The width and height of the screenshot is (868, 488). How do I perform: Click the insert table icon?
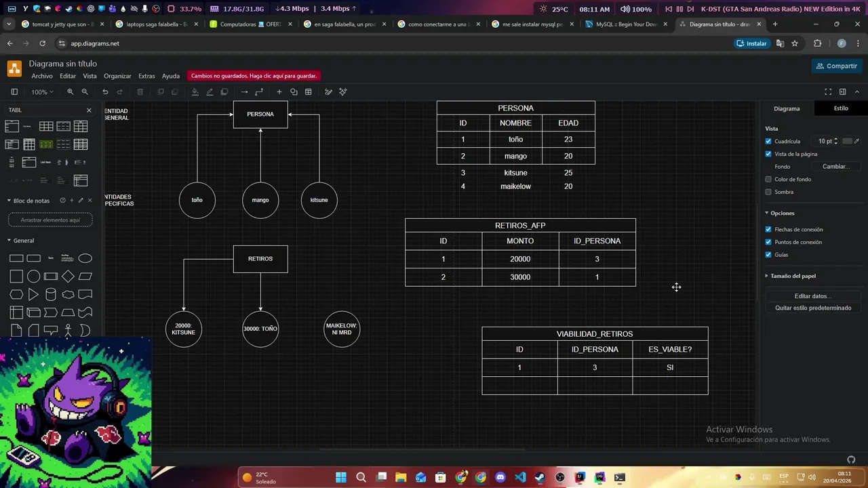[x=309, y=91]
